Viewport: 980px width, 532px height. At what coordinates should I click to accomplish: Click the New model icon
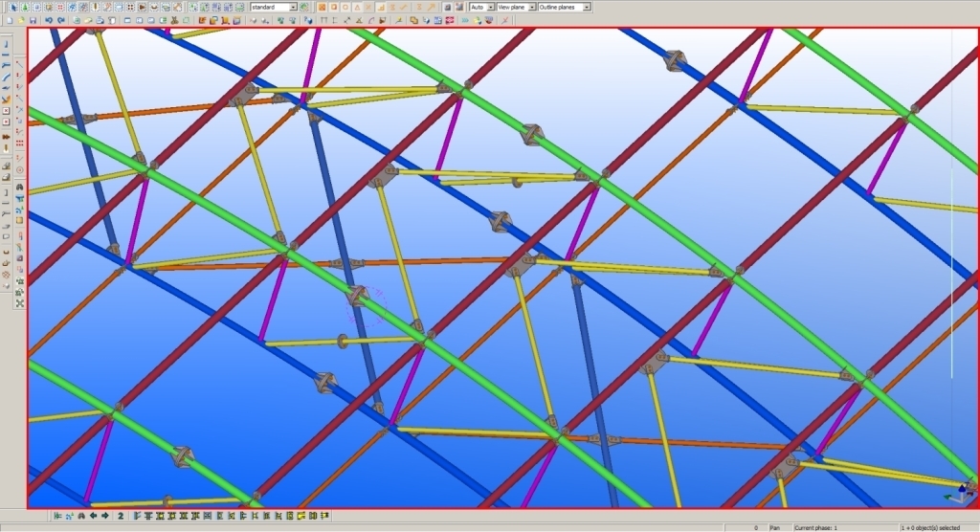point(8,20)
